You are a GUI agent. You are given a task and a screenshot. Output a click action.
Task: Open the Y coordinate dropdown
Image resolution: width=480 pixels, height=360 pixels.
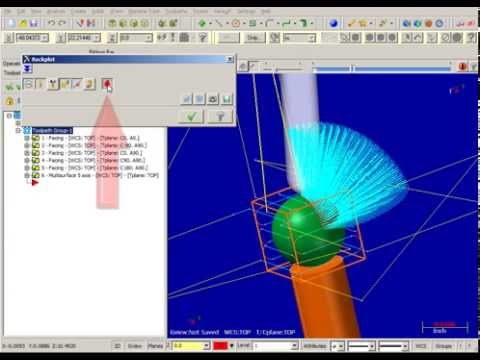(x=97, y=38)
